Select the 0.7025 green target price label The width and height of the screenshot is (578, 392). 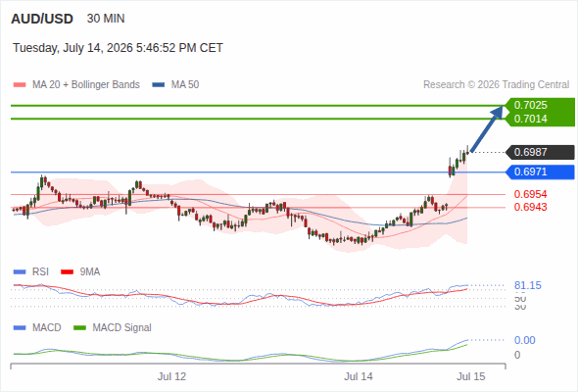coord(530,105)
